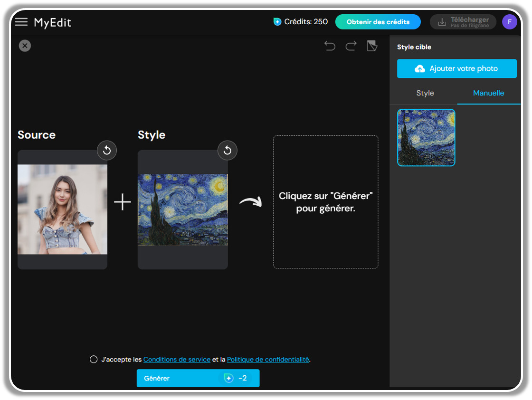Select the Starry Night style thumbnail
Viewport: 532px width, 400px height.
pyautogui.click(x=426, y=137)
